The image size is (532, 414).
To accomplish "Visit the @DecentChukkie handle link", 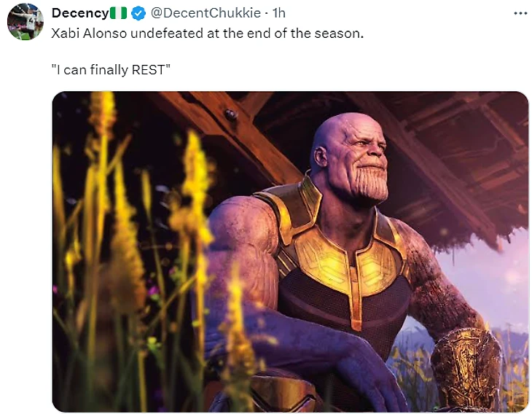I will point(206,13).
